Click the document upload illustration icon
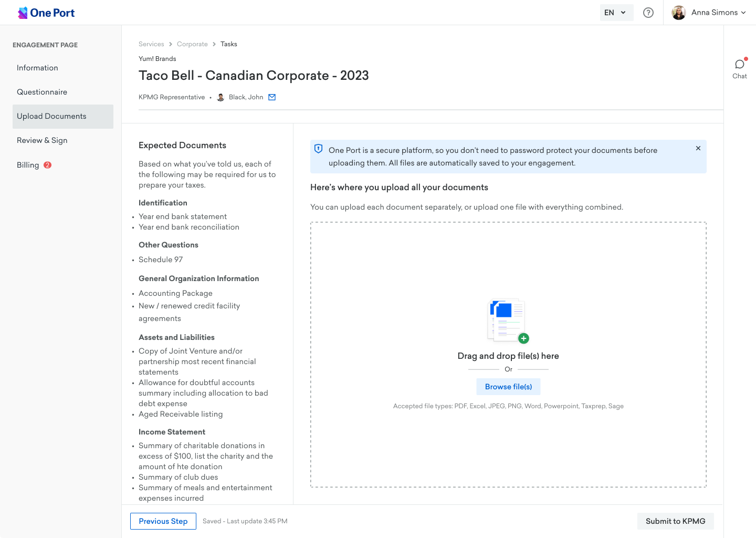Screen dimensions: 756x538 (508, 321)
